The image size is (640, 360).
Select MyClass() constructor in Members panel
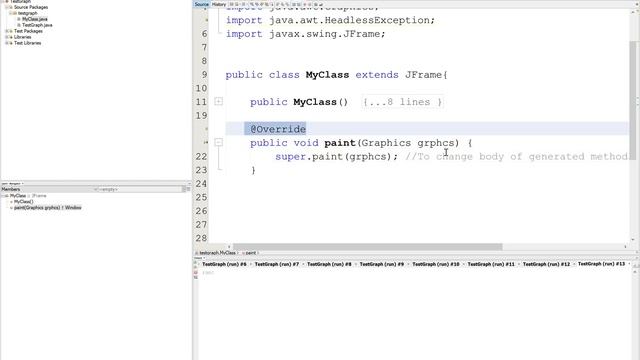(24, 202)
